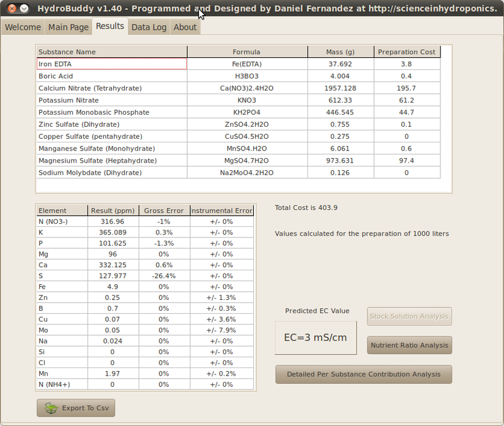
Task: Click the result value 365.089
Action: pyautogui.click(x=113, y=233)
